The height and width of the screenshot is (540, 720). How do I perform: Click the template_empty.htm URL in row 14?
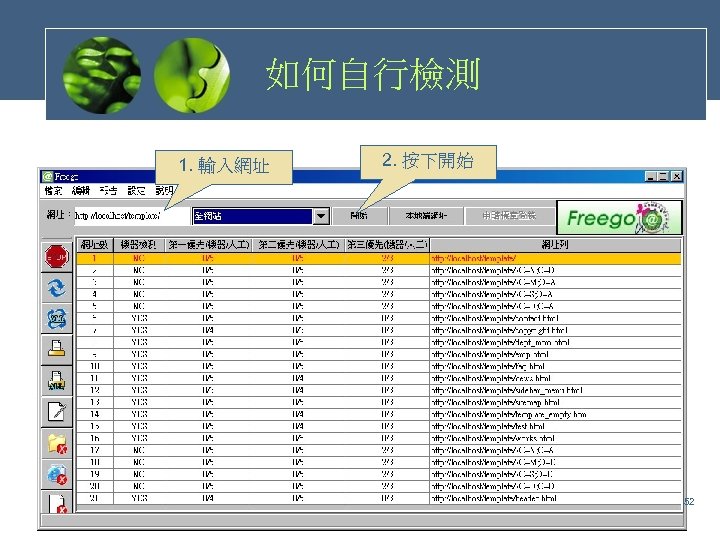509,414
